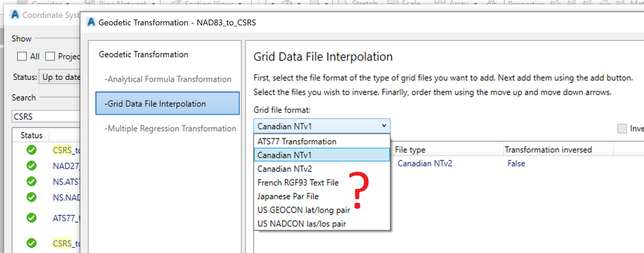Open Multiple Regression Transformation page

click(x=170, y=128)
